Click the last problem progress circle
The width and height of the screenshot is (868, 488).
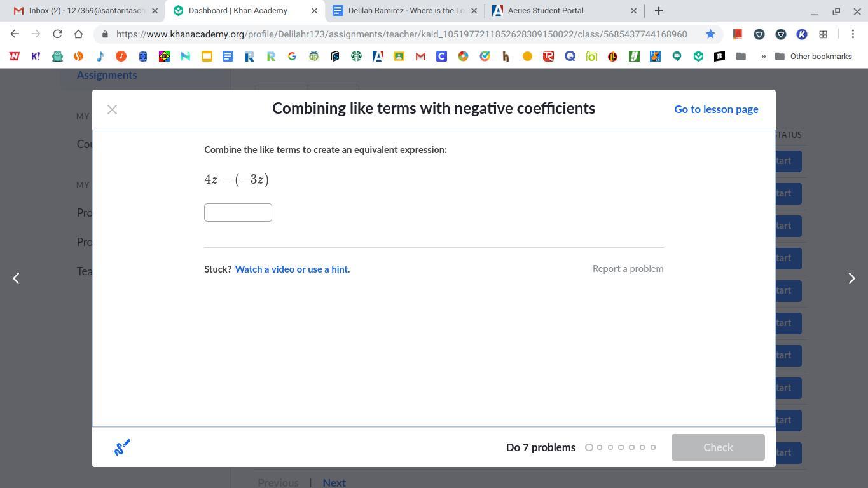[x=653, y=447]
